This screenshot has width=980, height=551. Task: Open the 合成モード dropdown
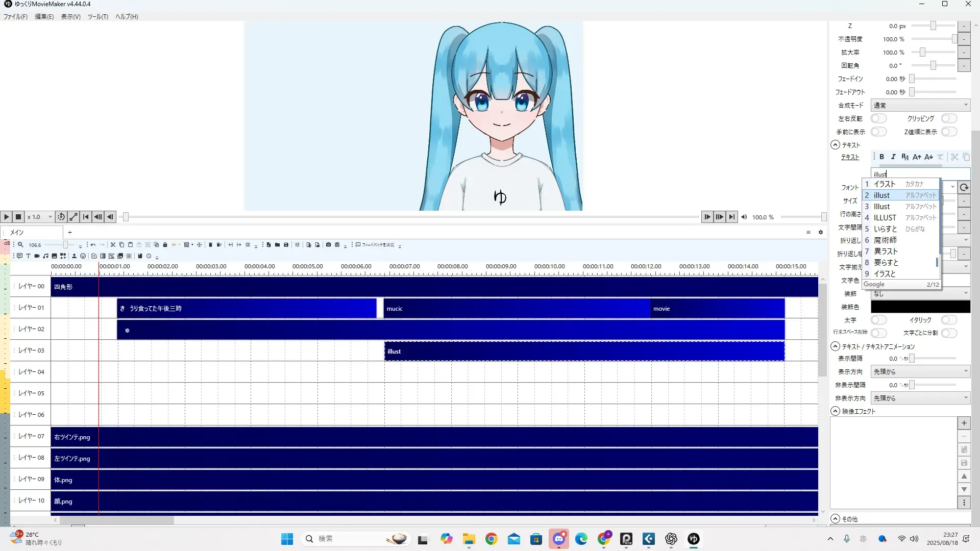(x=920, y=105)
